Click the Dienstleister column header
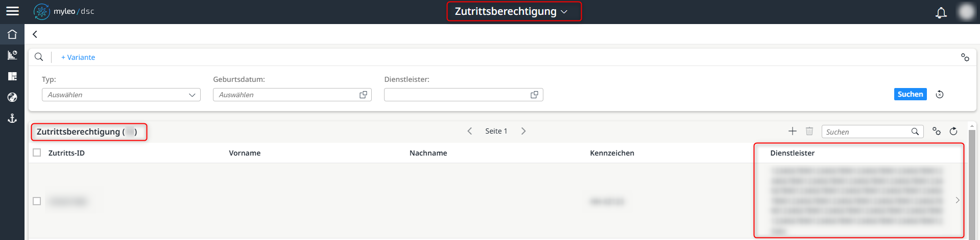 click(x=792, y=153)
